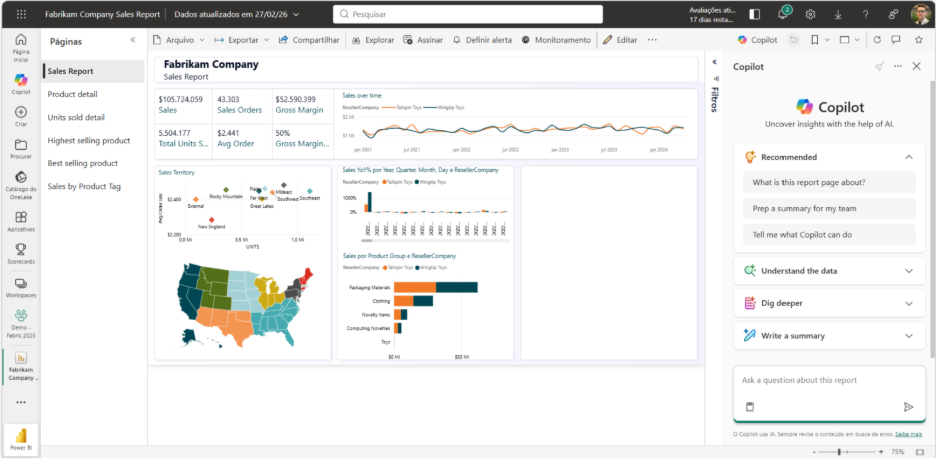
Task: Favorite the report with the star icon
Action: [919, 40]
